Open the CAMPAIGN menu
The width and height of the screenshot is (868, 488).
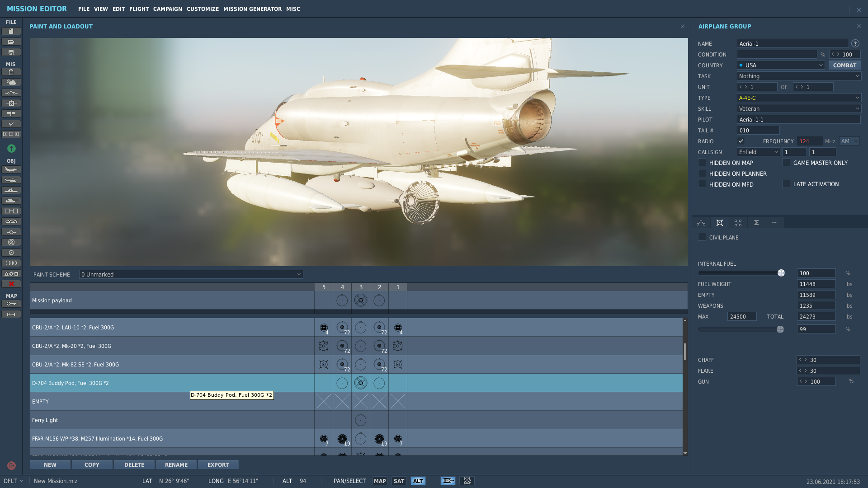(167, 9)
